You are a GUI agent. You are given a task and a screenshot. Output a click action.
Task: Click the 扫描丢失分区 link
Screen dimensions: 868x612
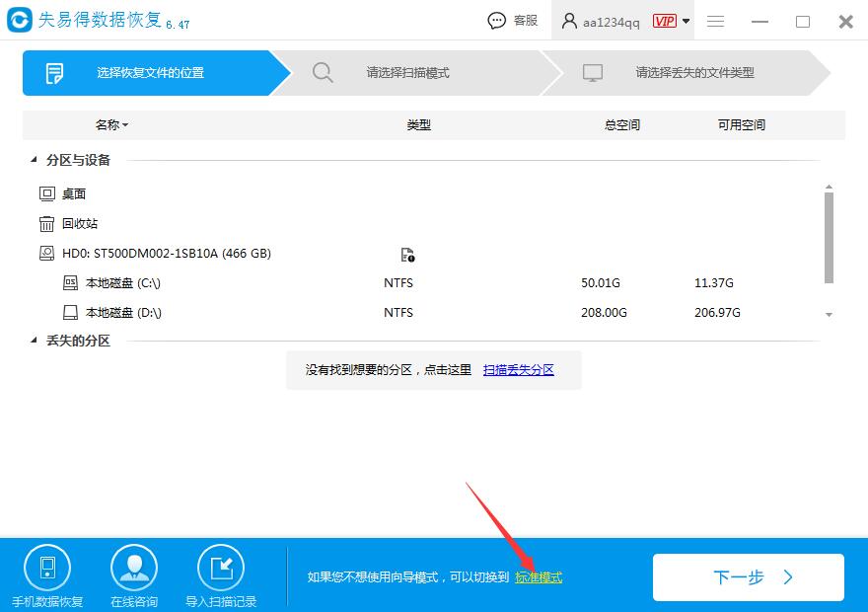[x=520, y=368]
